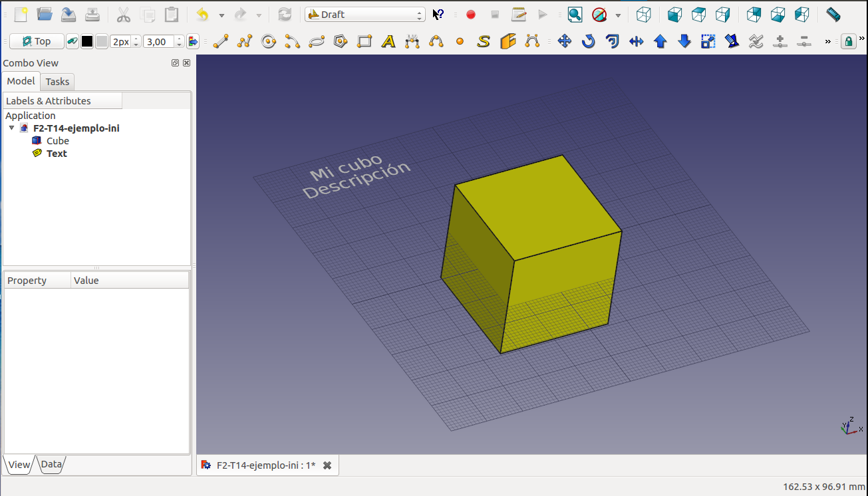Activate the Draft Rotate tool
This screenshot has width=868, height=496.
coord(588,42)
